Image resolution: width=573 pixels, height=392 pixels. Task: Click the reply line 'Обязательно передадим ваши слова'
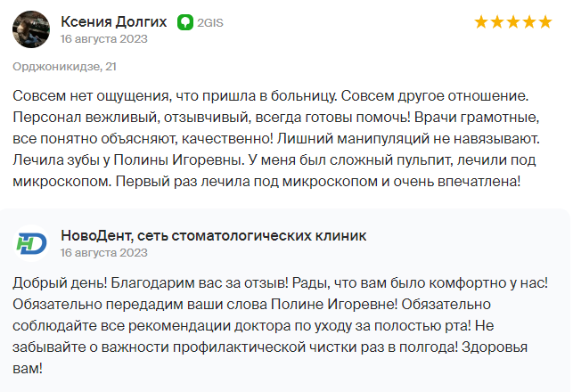click(252, 304)
